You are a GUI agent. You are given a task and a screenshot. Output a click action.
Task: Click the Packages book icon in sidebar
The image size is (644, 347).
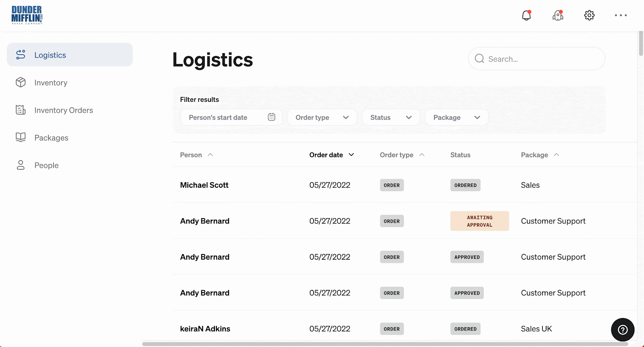coord(21,138)
